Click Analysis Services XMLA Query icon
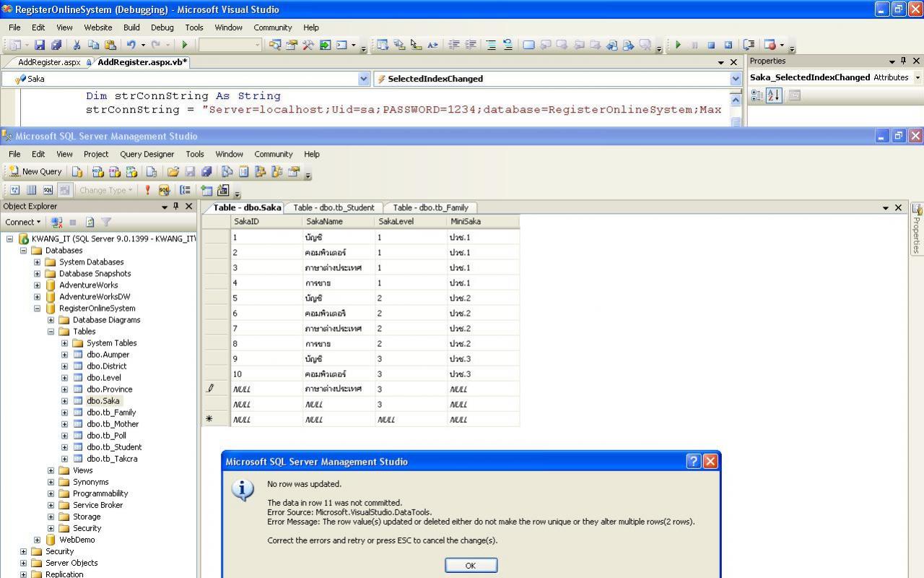Viewport: 924px width, 578px height. (x=131, y=171)
